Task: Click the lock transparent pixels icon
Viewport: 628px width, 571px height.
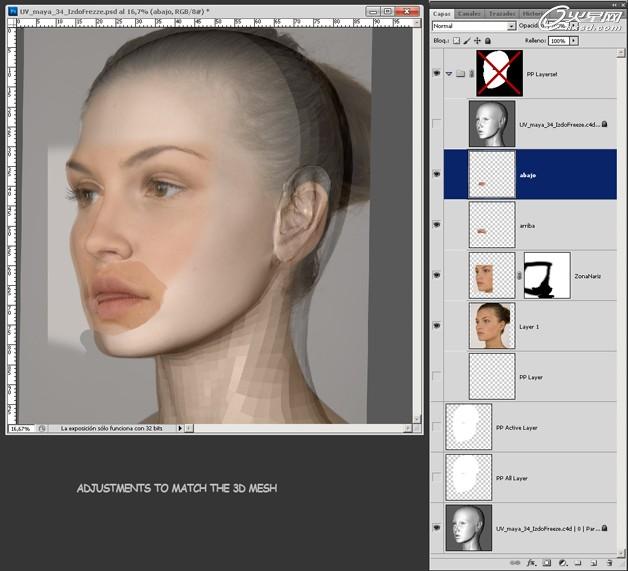Action: tap(457, 40)
